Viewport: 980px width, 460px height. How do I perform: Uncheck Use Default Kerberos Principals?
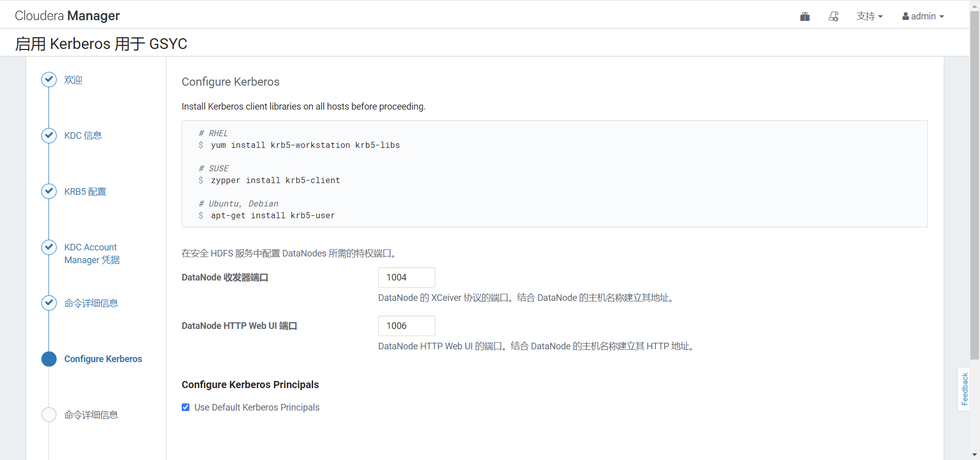tap(185, 407)
